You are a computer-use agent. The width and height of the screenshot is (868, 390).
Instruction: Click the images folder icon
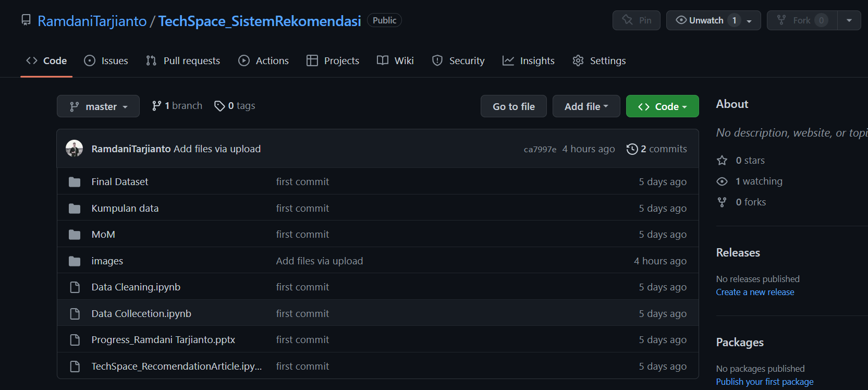pyautogui.click(x=75, y=261)
